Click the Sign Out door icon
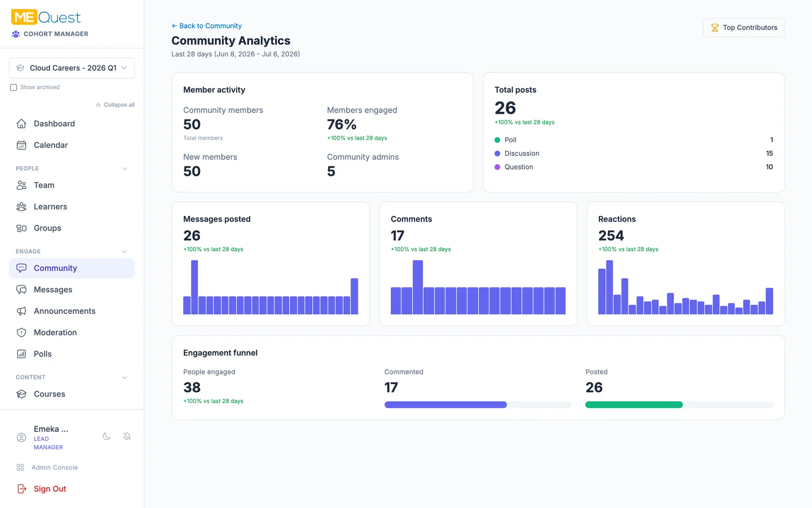 click(x=22, y=489)
